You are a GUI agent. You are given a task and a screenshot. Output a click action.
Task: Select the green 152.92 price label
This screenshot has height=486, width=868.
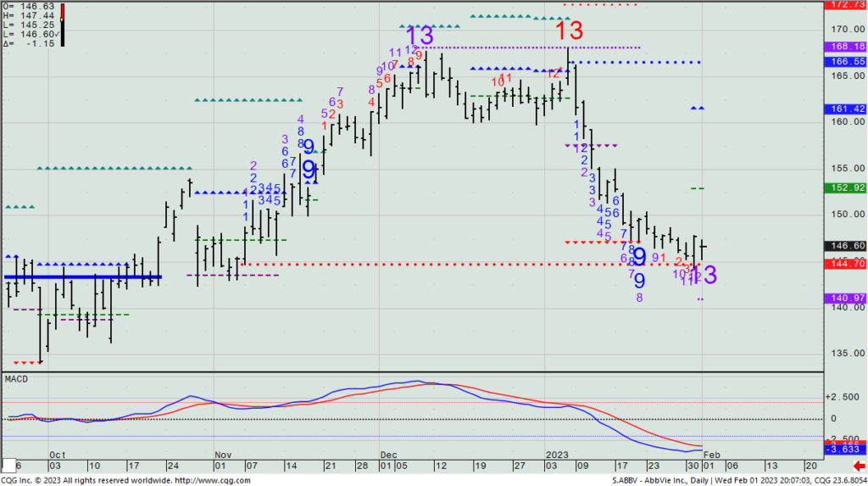tap(844, 187)
